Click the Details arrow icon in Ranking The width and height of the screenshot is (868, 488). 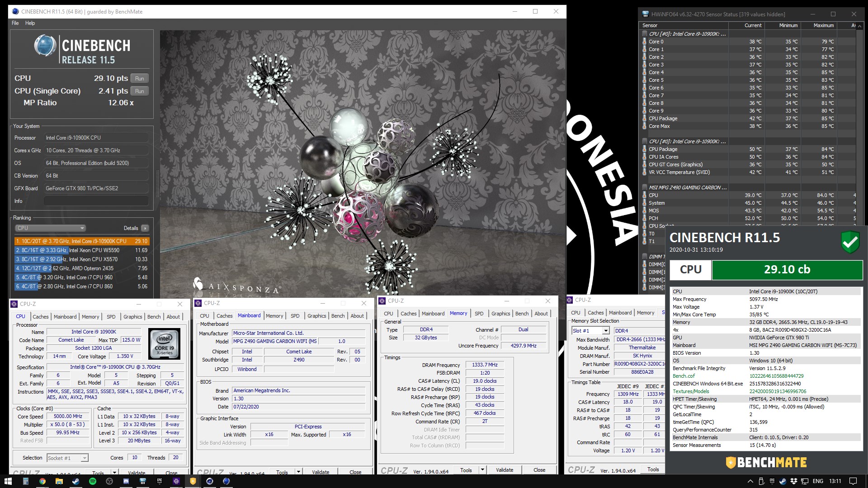(x=145, y=228)
